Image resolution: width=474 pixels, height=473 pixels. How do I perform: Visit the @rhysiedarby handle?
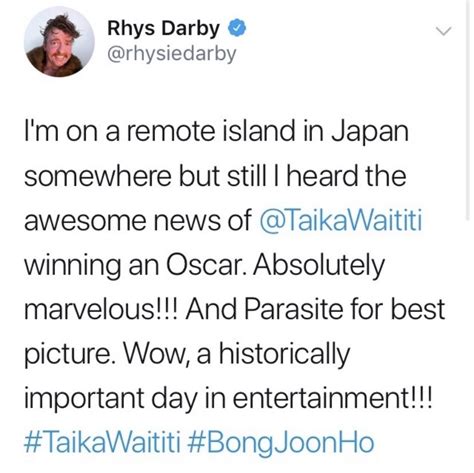tap(172, 54)
